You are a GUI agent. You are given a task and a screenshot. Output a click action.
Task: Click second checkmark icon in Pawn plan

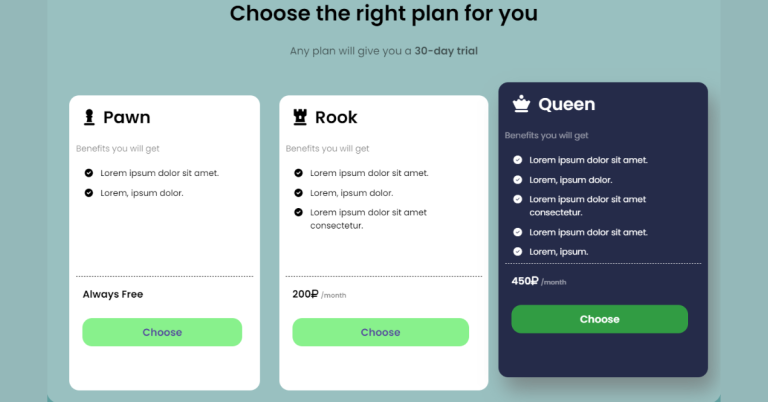click(89, 193)
